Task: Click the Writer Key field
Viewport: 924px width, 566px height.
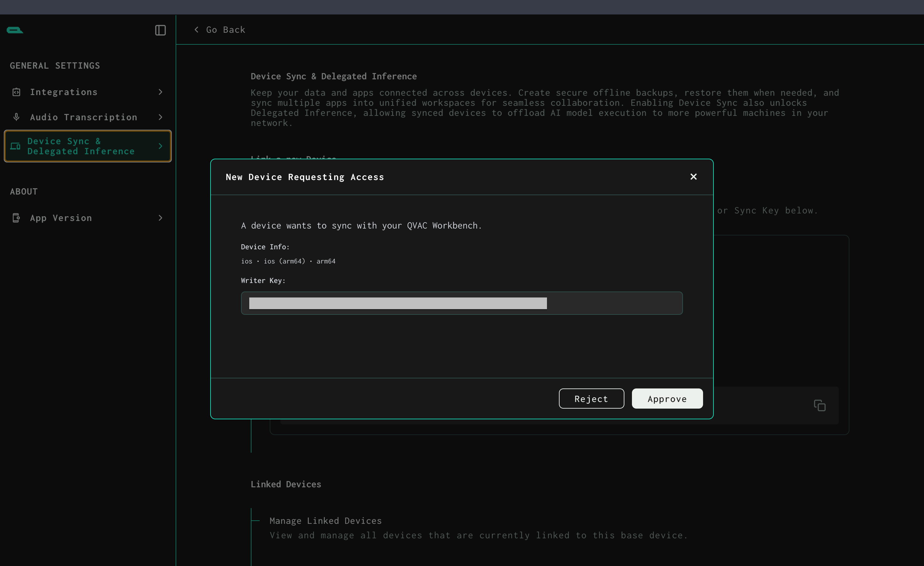Action: (x=461, y=303)
